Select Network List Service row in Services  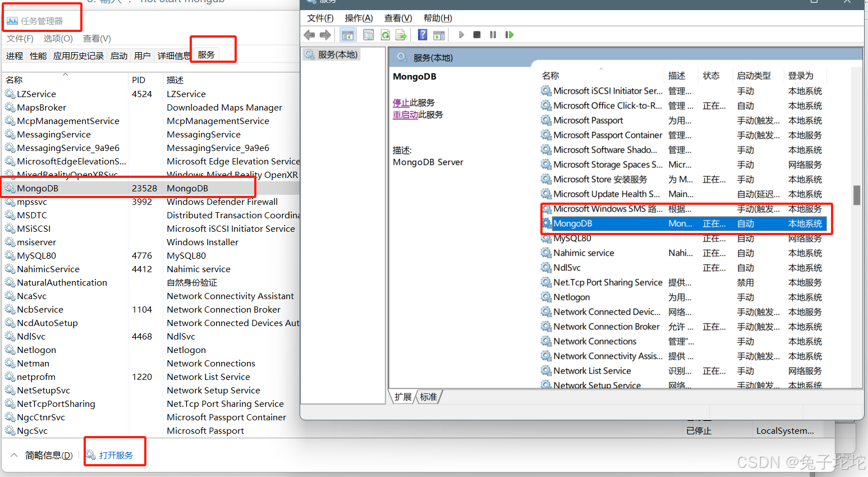pos(683,371)
